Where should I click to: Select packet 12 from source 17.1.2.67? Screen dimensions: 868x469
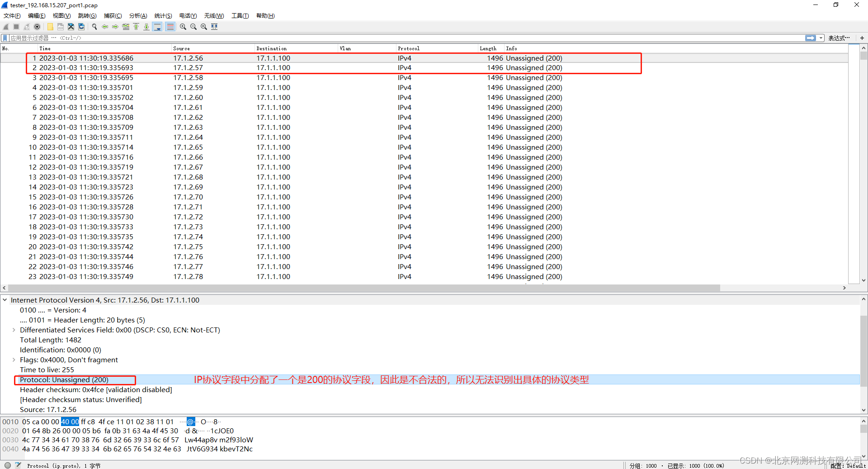click(x=424, y=167)
